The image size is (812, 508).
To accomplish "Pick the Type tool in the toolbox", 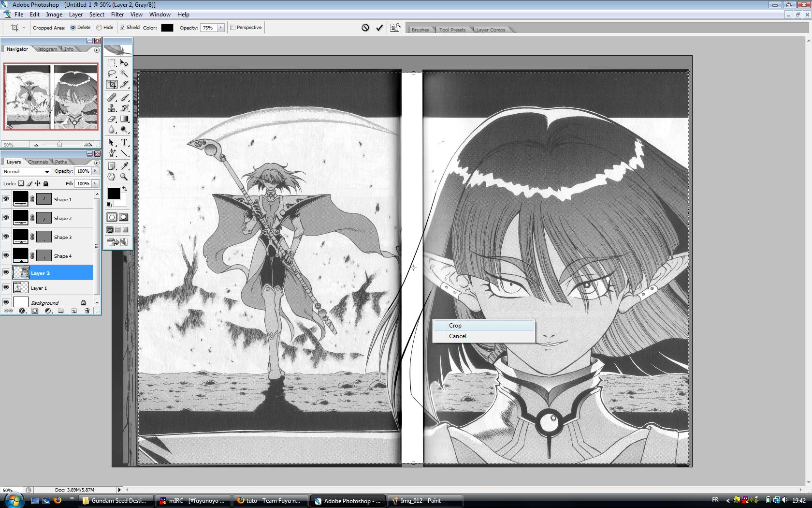I will [x=124, y=142].
